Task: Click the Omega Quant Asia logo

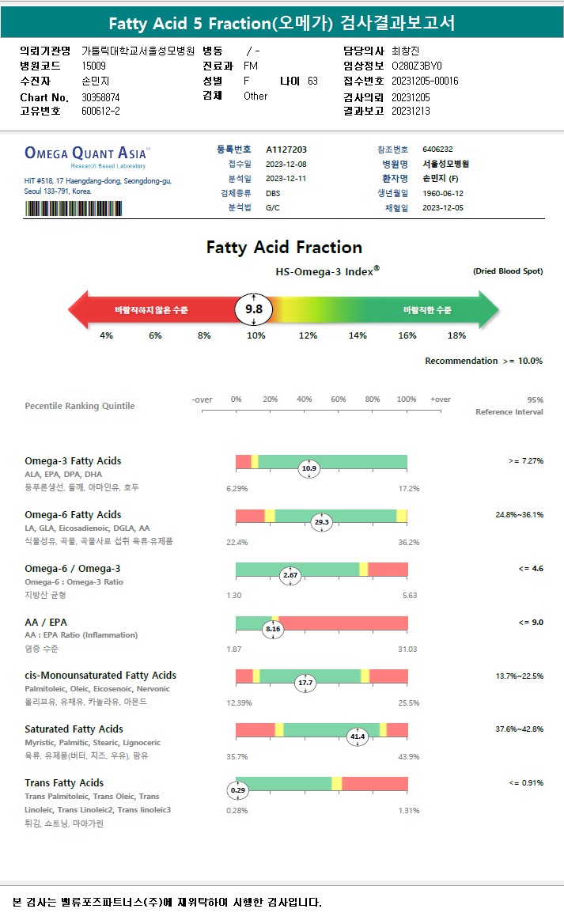Action: pyautogui.click(x=87, y=153)
